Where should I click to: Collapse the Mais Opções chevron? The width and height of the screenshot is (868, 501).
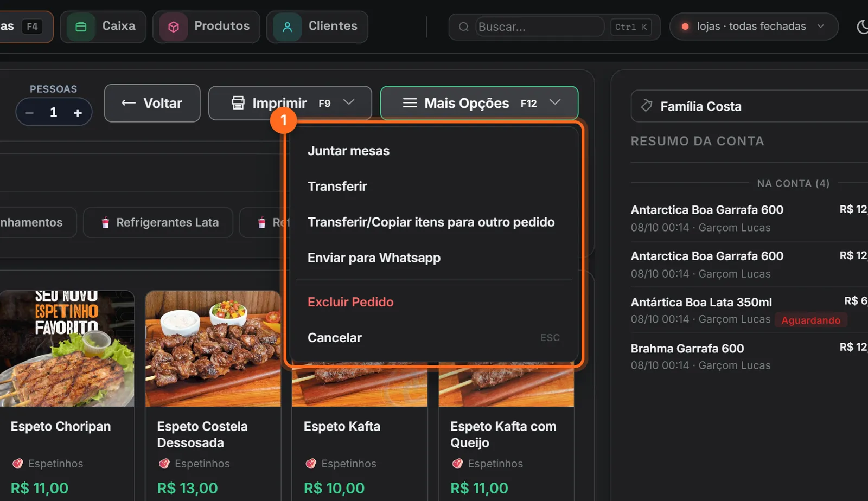coord(555,102)
